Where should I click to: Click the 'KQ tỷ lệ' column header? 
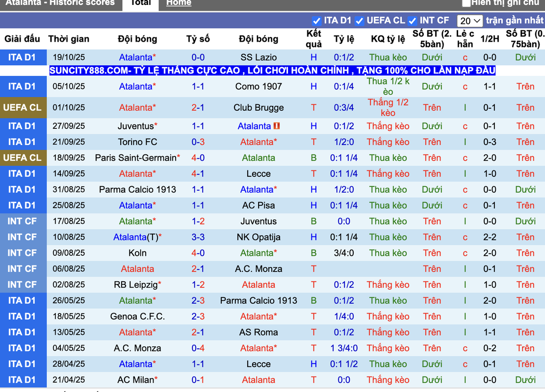pyautogui.click(x=388, y=39)
